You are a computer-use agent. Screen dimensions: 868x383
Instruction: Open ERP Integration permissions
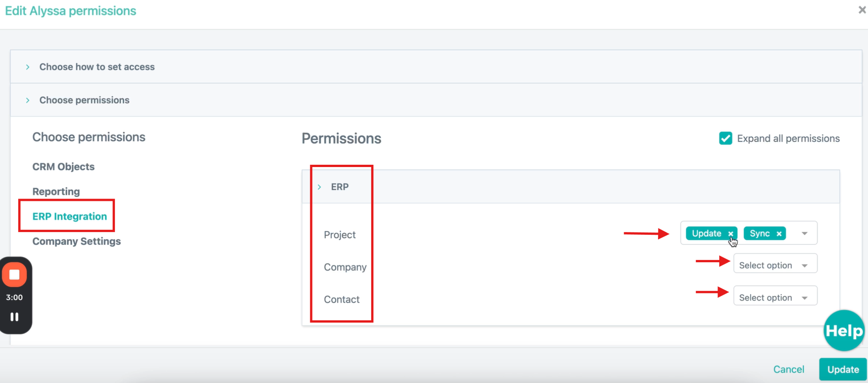pos(70,216)
